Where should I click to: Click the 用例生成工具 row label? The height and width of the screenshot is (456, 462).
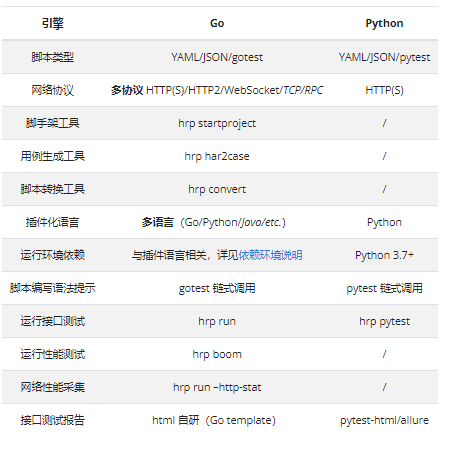(x=53, y=156)
